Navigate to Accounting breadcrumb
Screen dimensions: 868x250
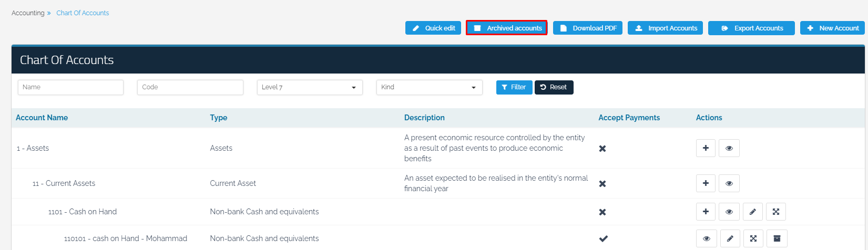(28, 13)
